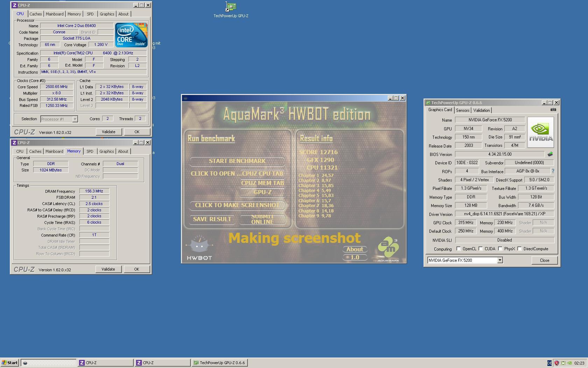Open Caches tab in bottom CPU-Z window
This screenshot has height=368, width=588.
pos(35,151)
